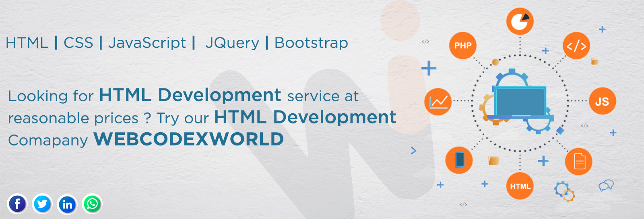Click the JQuery text in header
This screenshot has height=219, width=644.
(x=232, y=43)
